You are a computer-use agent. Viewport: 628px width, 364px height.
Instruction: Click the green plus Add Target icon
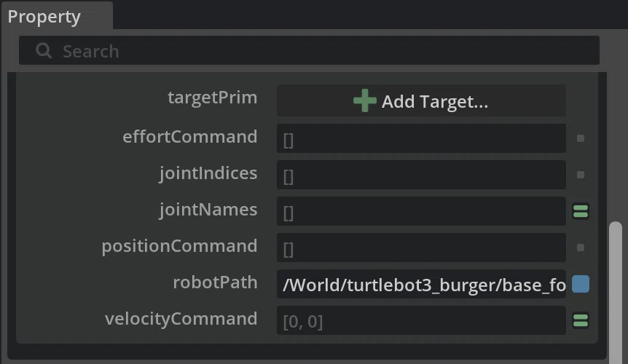point(364,100)
